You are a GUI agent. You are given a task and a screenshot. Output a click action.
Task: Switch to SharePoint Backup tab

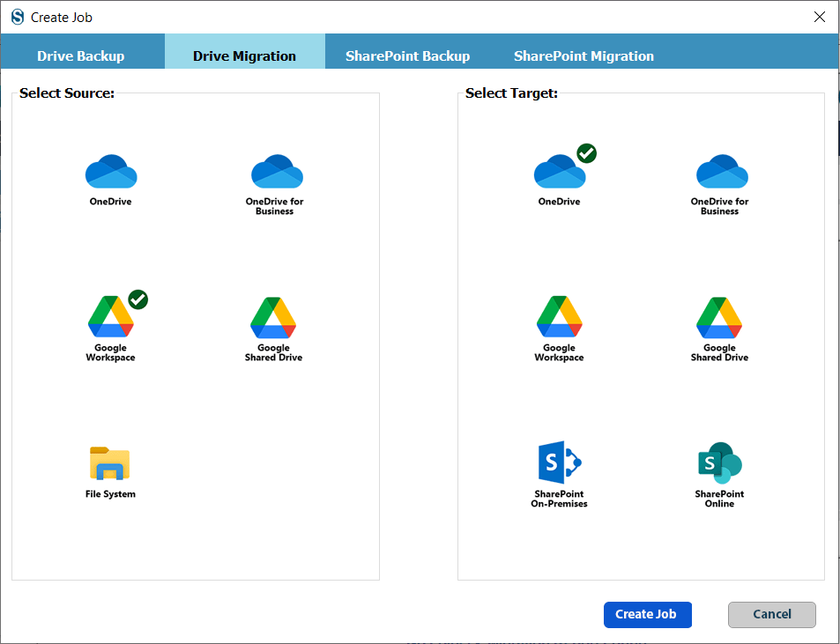click(x=408, y=56)
